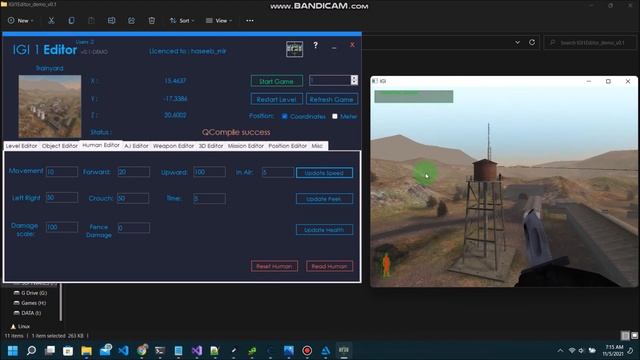640x360 pixels.
Task: Click the Bandicam record icon on taskbar
Action: (307, 351)
